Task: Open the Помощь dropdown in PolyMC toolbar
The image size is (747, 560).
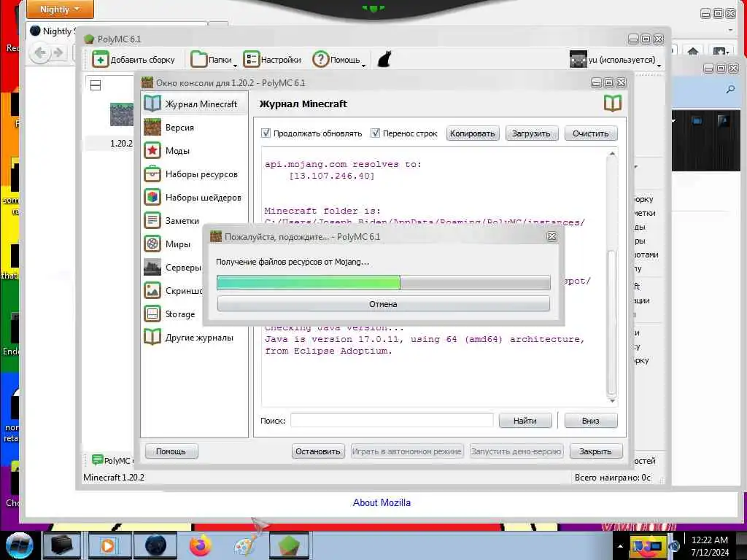Action: pos(338,60)
